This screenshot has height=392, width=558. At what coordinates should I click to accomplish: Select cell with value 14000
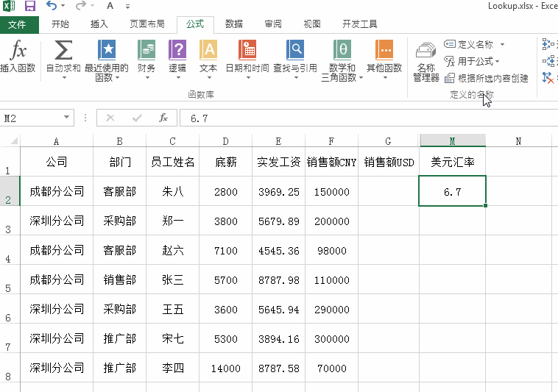tap(225, 368)
